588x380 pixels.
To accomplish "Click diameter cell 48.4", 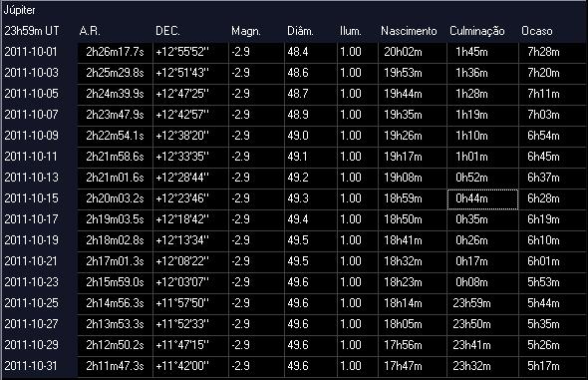I will 311,52.
